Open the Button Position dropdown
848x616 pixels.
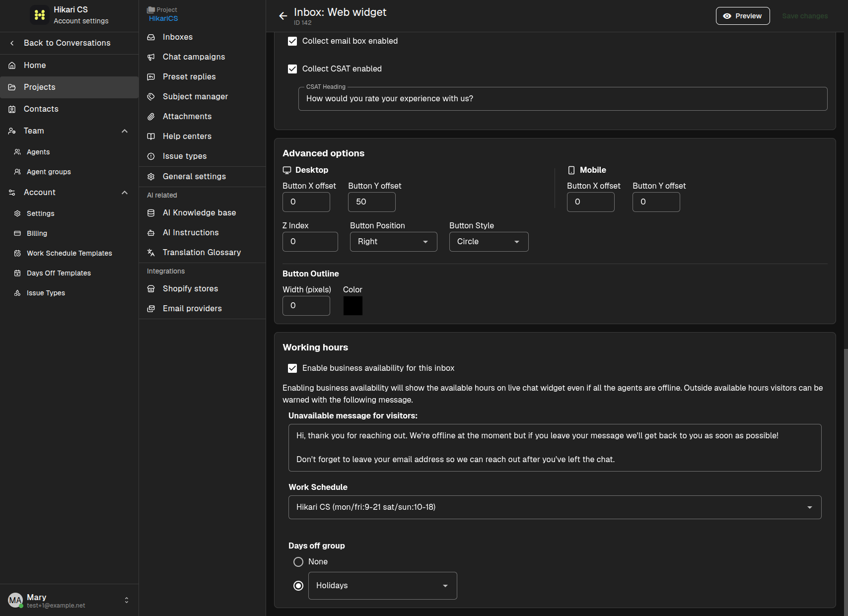394,242
